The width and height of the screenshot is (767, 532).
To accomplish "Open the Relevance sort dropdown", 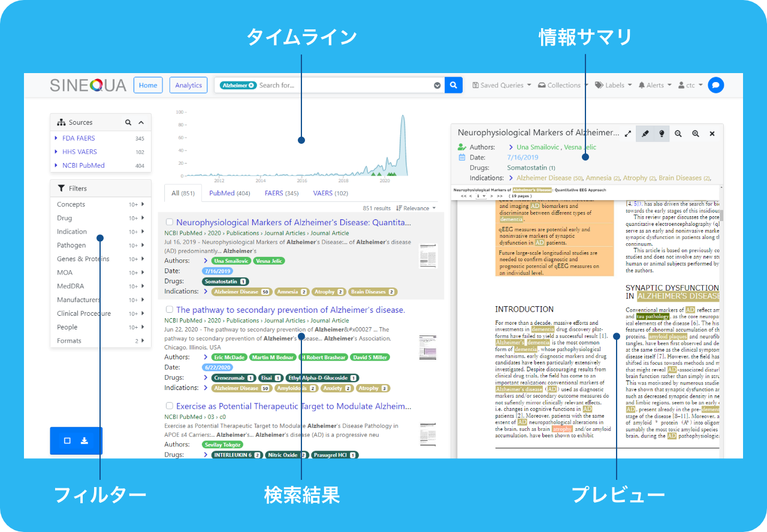I will (416, 208).
